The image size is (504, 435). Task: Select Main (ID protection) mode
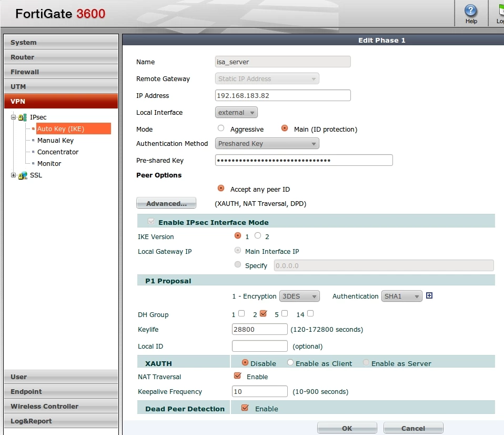[285, 128]
